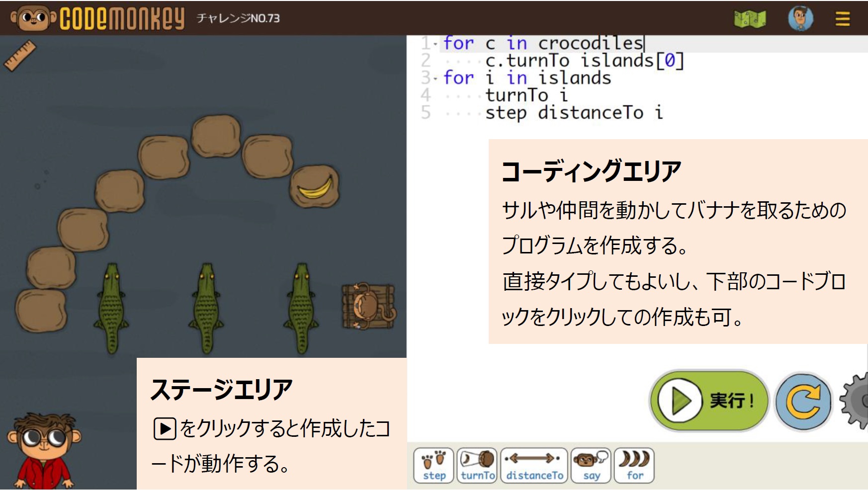This screenshot has height=490, width=868.
Task: Click the topmost island rock
Action: tap(216, 136)
